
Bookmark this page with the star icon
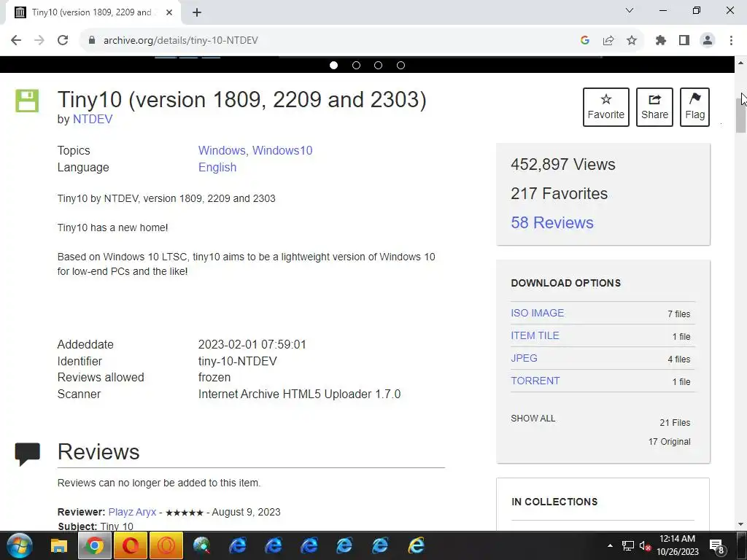(x=632, y=40)
